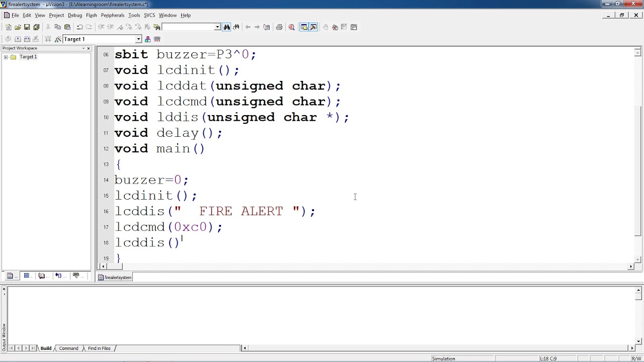Click the Rebuild all target files icon
Screen dimensions: 644x362
(27, 39)
